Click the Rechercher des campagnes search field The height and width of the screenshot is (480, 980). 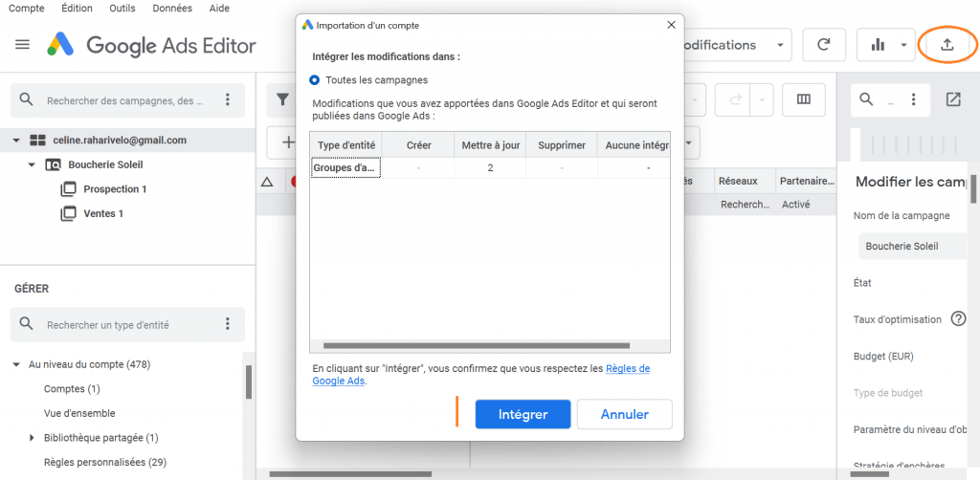click(125, 99)
